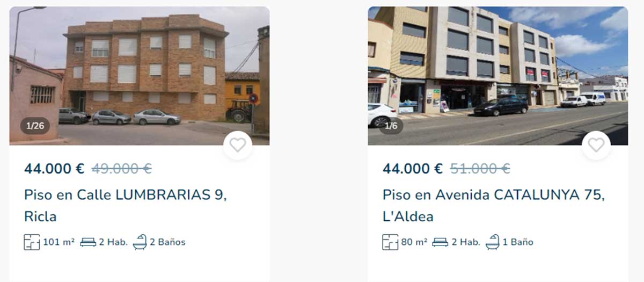Click the 44.000 € price of Ricla flat
Image resolution: width=644 pixels, height=282 pixels.
coord(54,169)
